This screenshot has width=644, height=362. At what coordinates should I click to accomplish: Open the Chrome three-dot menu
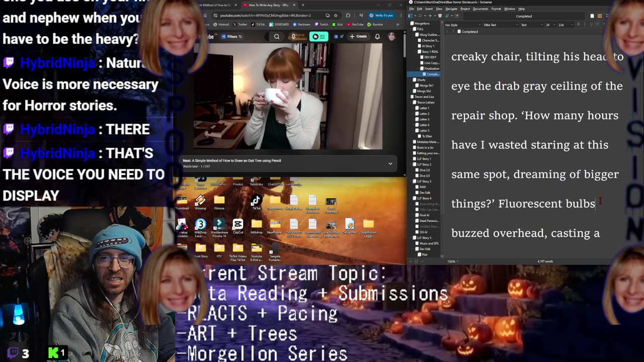tap(401, 16)
